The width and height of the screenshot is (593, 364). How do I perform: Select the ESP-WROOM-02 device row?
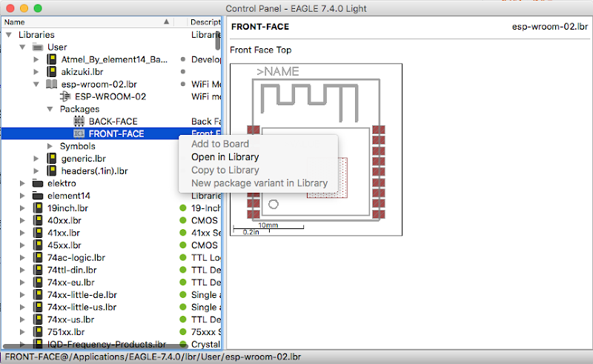click(x=111, y=96)
